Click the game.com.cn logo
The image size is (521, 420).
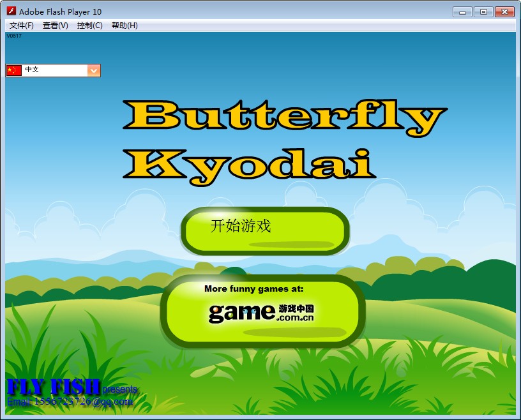tap(261, 312)
